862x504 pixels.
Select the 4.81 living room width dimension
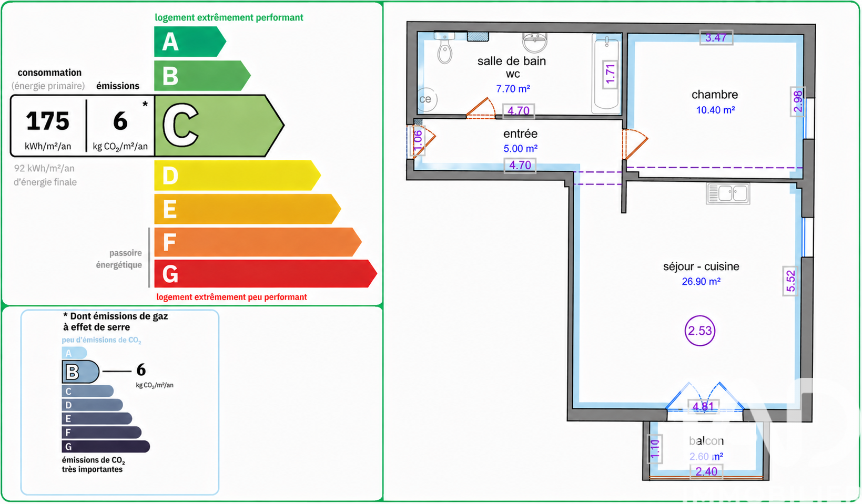[704, 406]
